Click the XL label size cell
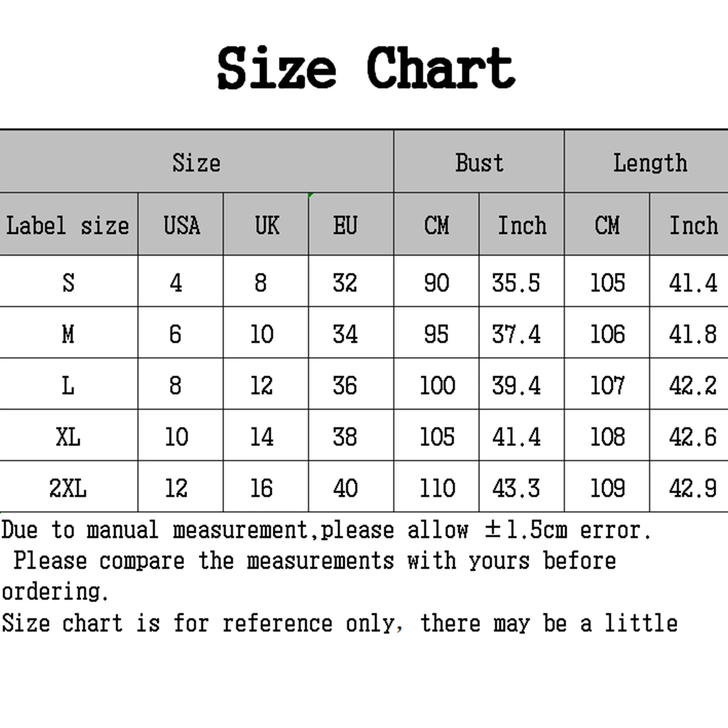The width and height of the screenshot is (728, 728). 68,437
